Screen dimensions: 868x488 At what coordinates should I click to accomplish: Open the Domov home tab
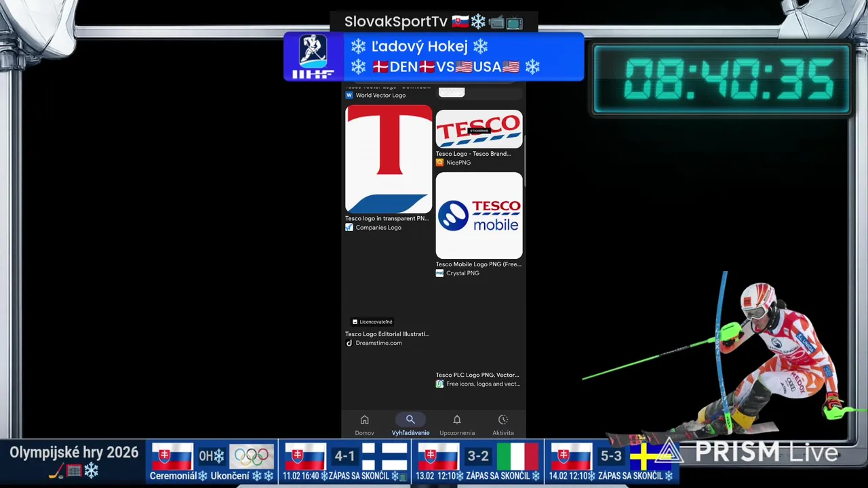pyautogui.click(x=364, y=426)
